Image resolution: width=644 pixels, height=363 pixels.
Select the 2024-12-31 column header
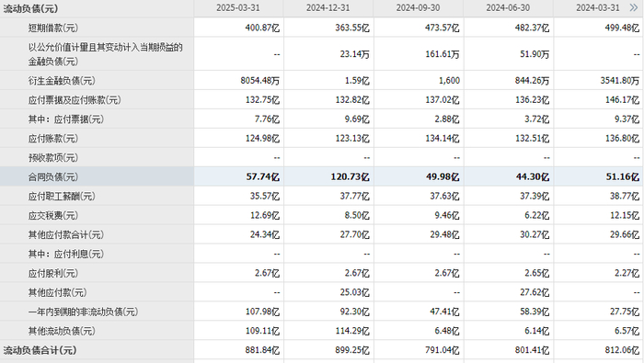coord(328,7)
